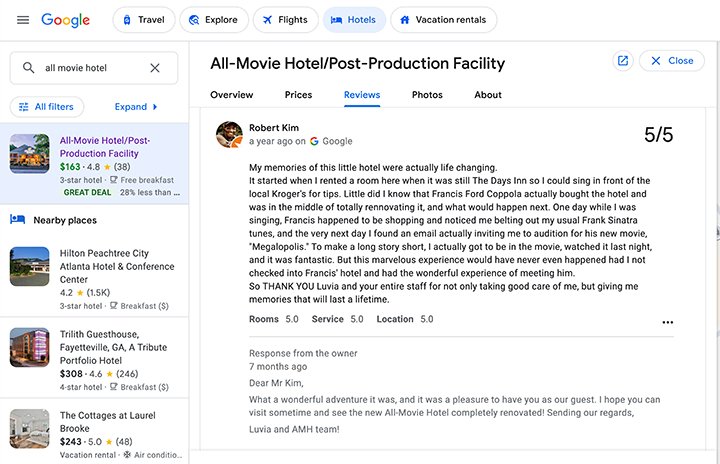Click Hilton's Breakfast ($) cup icon
The height and width of the screenshot is (464, 720).
[x=113, y=306]
